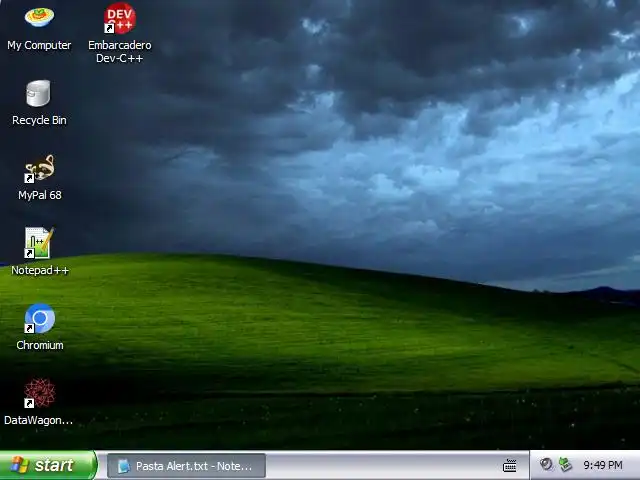This screenshot has height=480, width=640.
Task: Select the Recycle Bin desktop icon
Action: 38,93
